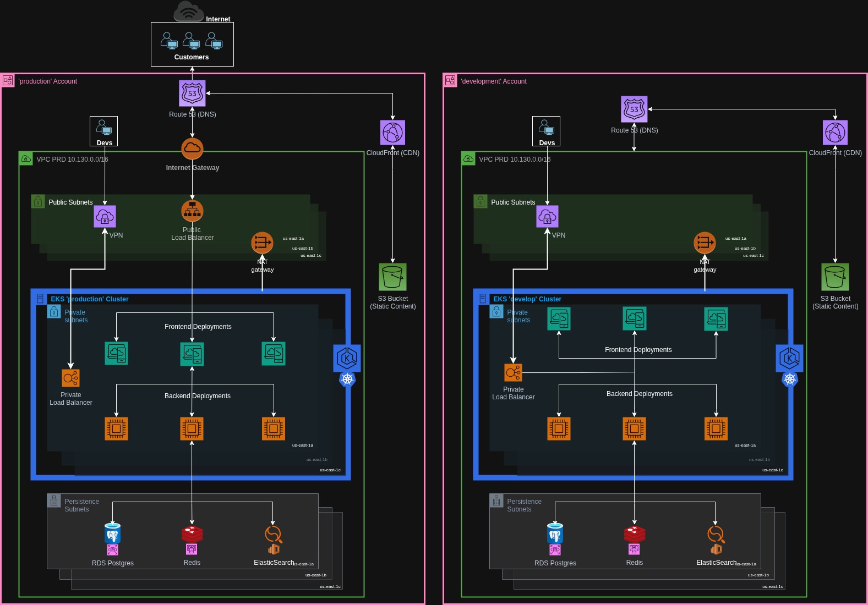Select the Internet Gateway icon
Viewport: 868px width, 605px height.
click(x=192, y=148)
